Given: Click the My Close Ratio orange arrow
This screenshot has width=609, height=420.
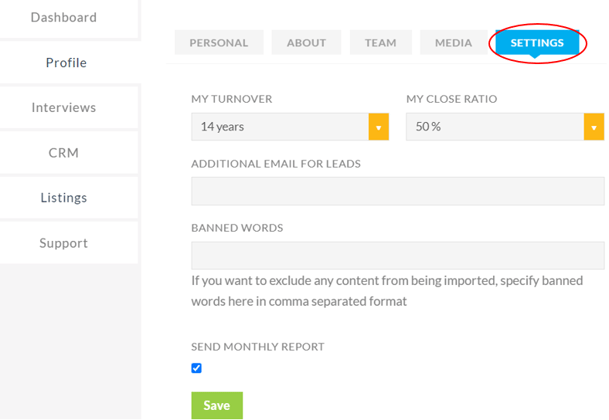Looking at the screenshot, I should (594, 127).
